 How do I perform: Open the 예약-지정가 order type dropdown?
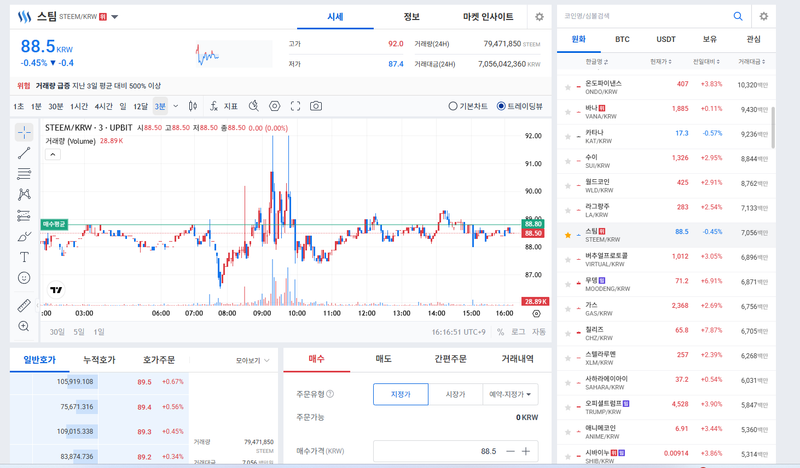pyautogui.click(x=509, y=394)
